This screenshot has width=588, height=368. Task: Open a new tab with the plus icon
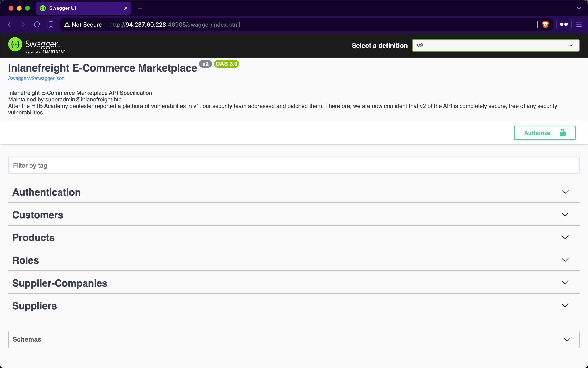click(140, 8)
